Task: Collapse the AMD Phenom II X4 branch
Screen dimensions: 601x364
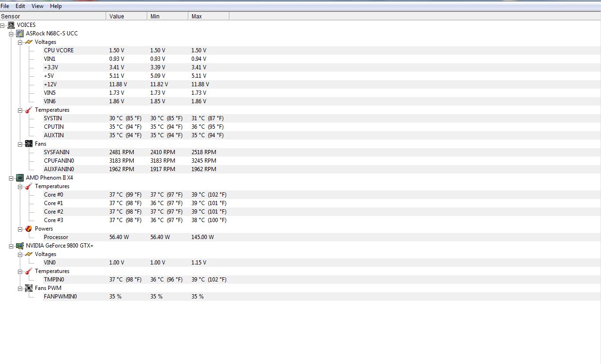Action: point(11,178)
